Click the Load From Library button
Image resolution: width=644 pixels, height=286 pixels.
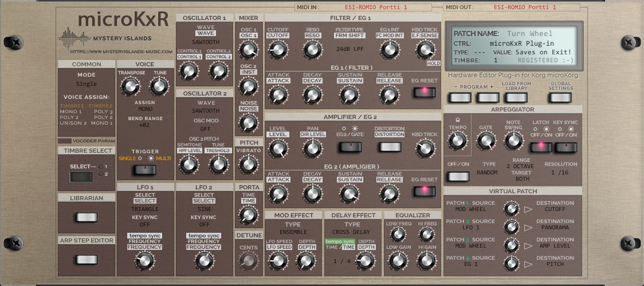tap(516, 97)
